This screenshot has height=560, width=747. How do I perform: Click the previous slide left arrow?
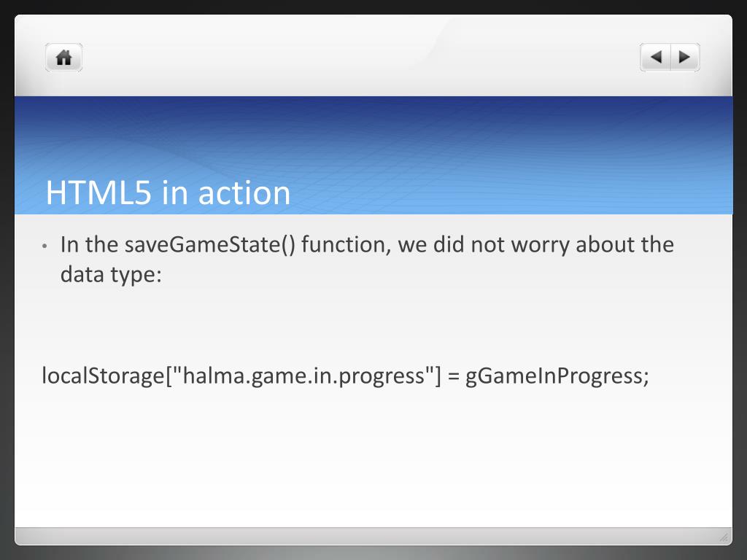pyautogui.click(x=656, y=57)
